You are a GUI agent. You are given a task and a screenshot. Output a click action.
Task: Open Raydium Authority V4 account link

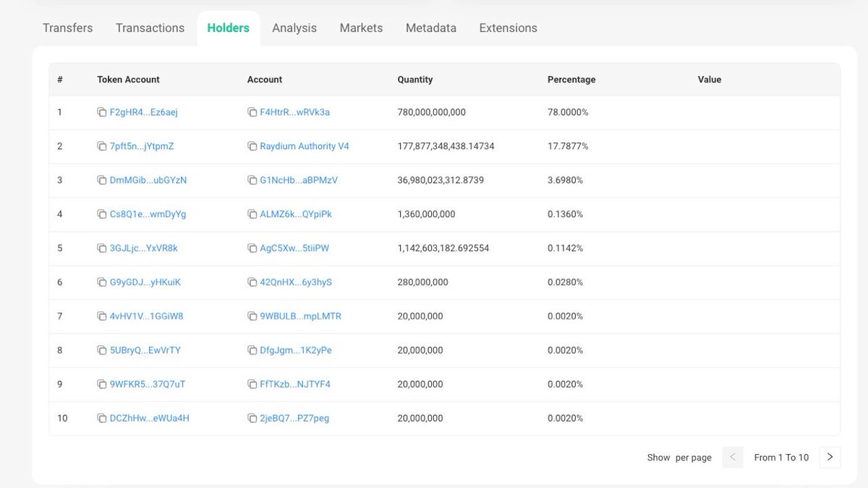click(305, 146)
